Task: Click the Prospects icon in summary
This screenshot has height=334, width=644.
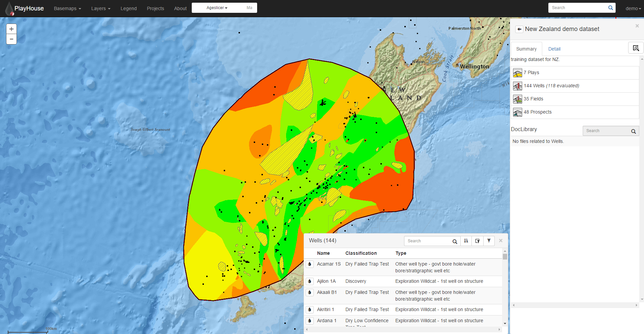Action: pos(517,112)
